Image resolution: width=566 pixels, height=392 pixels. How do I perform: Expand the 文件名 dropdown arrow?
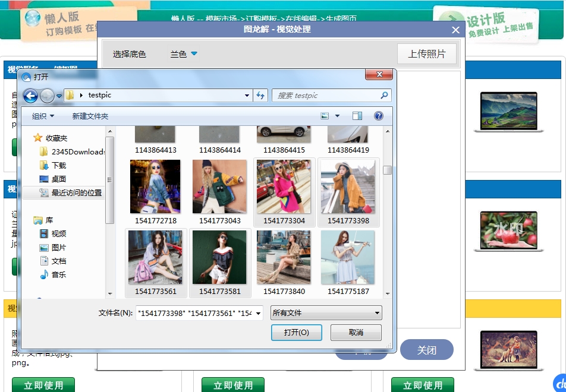[259, 313]
